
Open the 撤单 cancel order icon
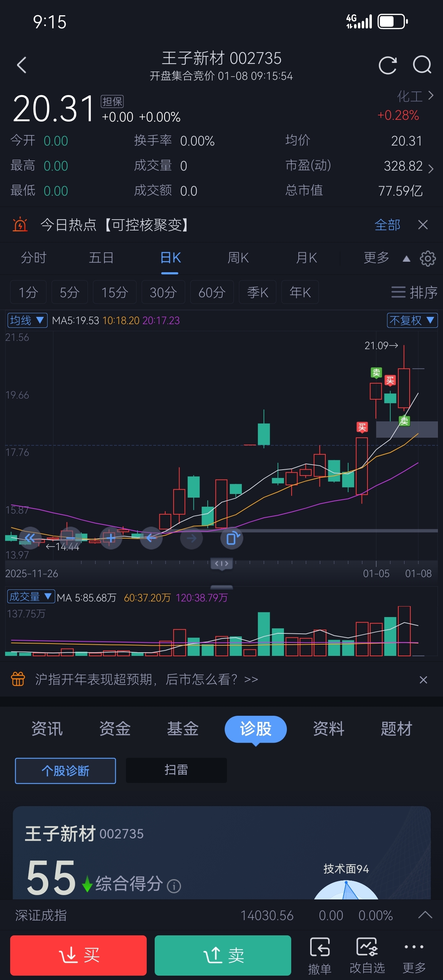(x=319, y=955)
